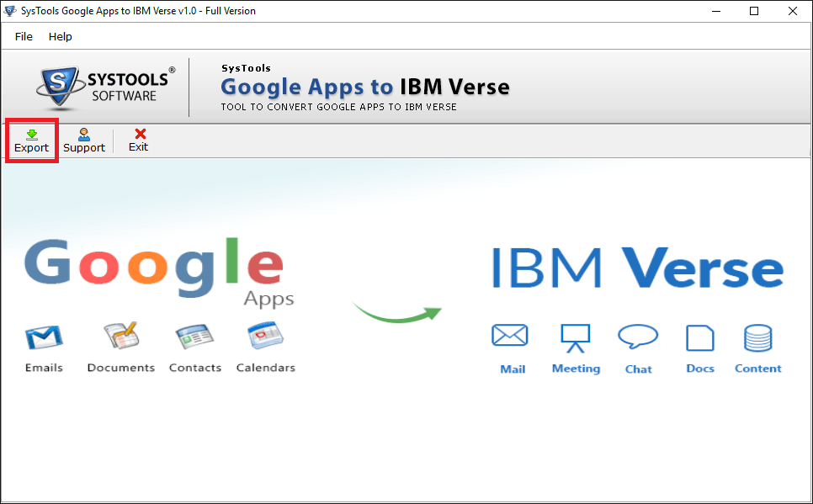This screenshot has width=813, height=504.
Task: Click the Gmail Emails envelope icon
Action: 44,337
